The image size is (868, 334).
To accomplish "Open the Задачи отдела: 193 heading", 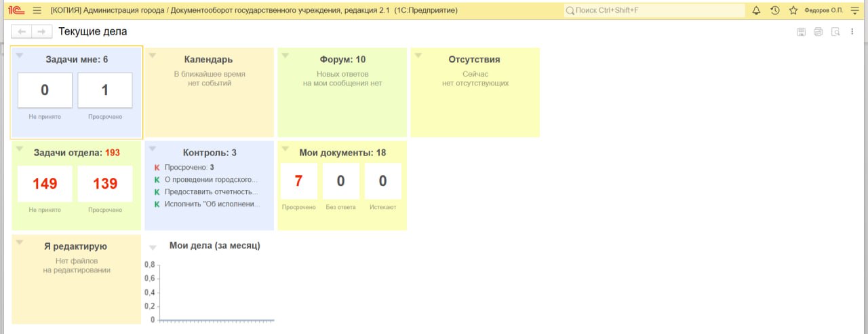I will pos(77,153).
